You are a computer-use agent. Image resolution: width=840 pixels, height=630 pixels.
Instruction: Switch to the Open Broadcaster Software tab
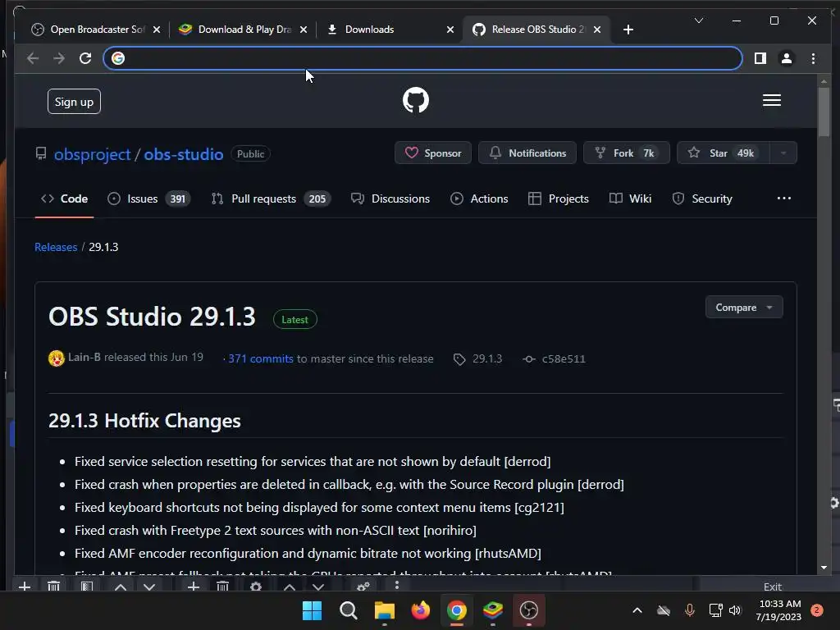point(97,30)
